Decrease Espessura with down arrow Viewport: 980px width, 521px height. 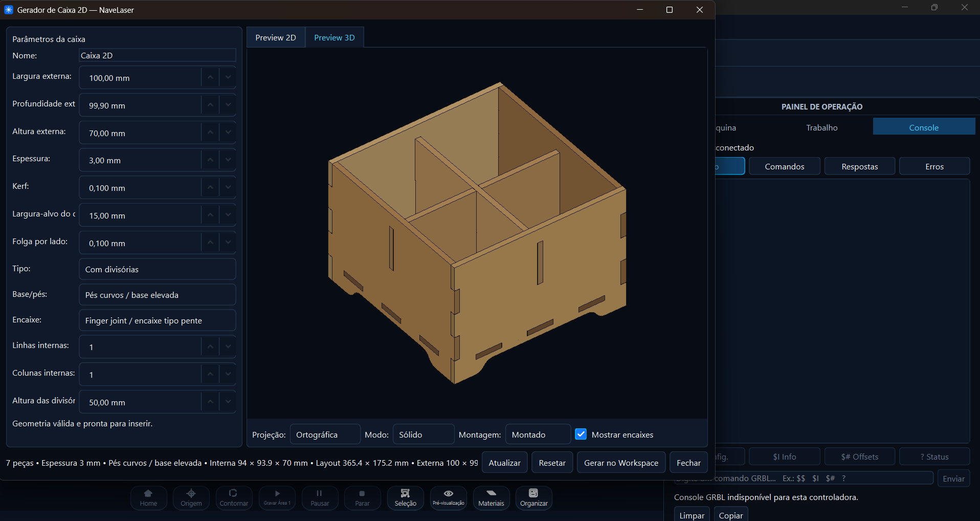228,160
